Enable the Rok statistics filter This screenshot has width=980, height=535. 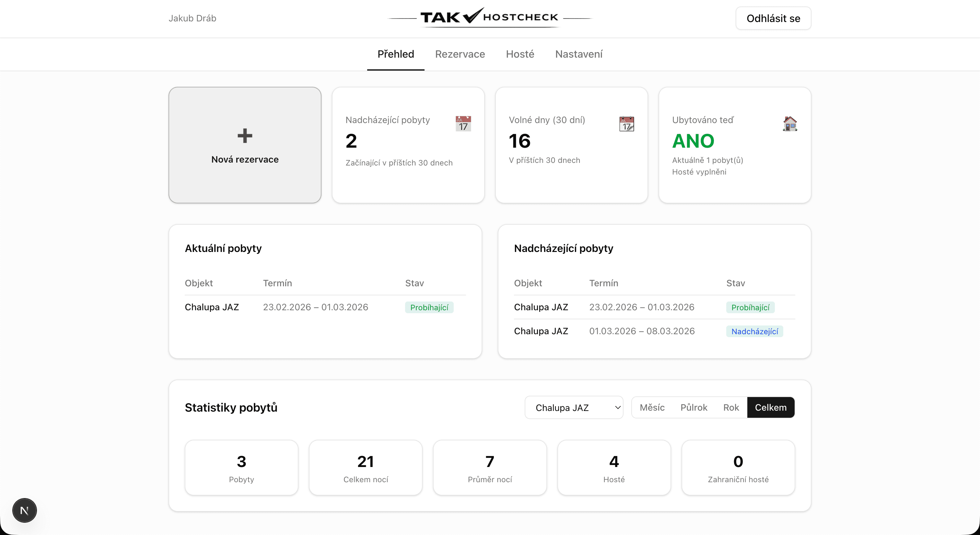(731, 407)
